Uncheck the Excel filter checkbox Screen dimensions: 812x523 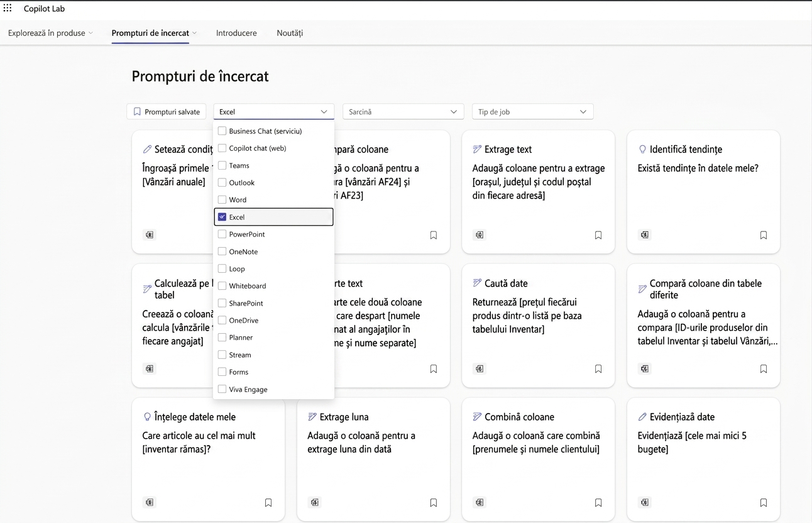222,217
